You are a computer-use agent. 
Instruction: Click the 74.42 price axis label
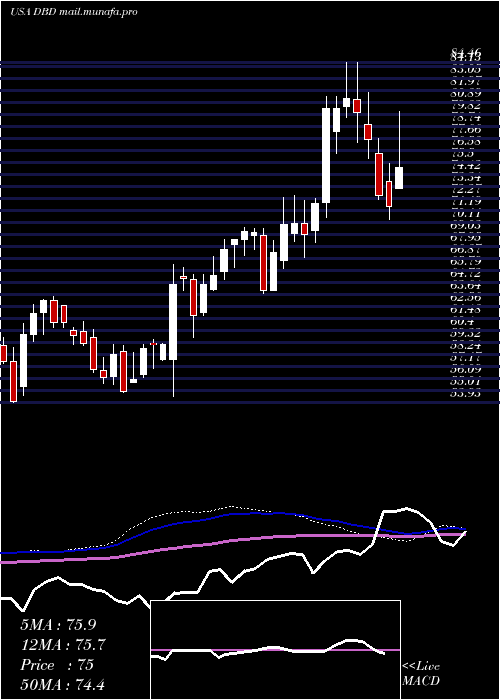point(466,166)
